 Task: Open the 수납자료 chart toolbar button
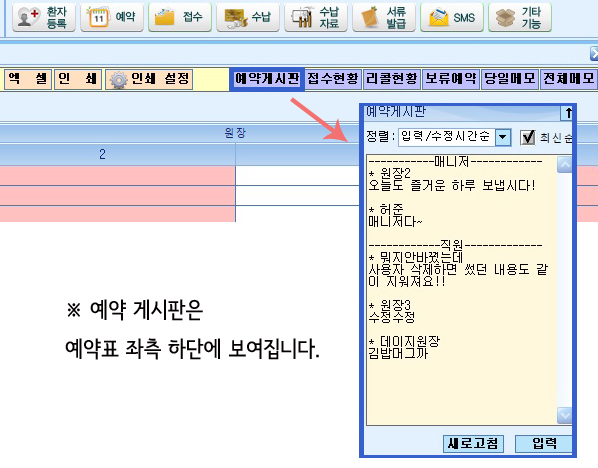coord(316,17)
